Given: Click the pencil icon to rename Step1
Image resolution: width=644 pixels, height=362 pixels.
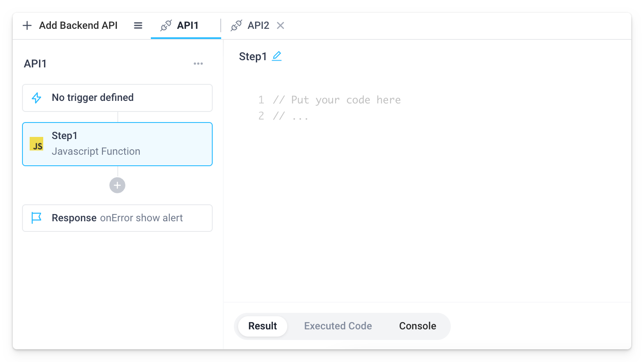Looking at the screenshot, I should click(277, 56).
